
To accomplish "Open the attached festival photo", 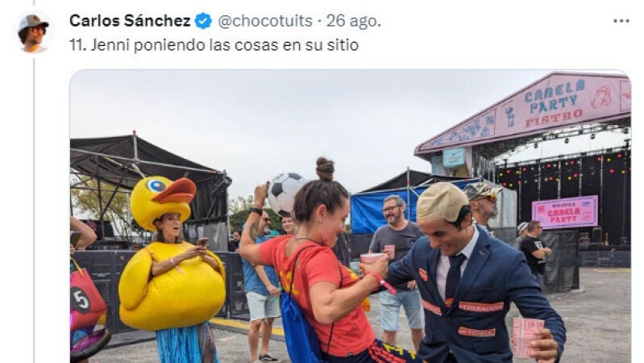I will click(351, 216).
